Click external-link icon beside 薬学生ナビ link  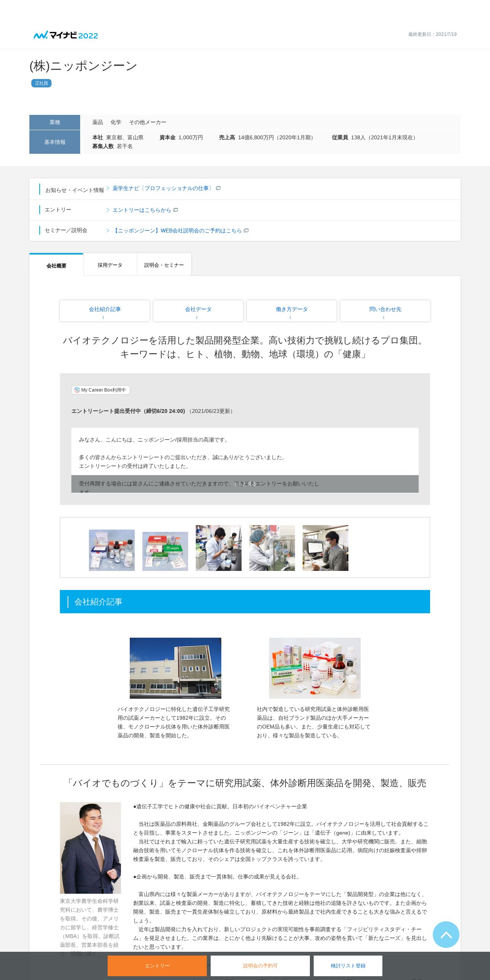[218, 188]
